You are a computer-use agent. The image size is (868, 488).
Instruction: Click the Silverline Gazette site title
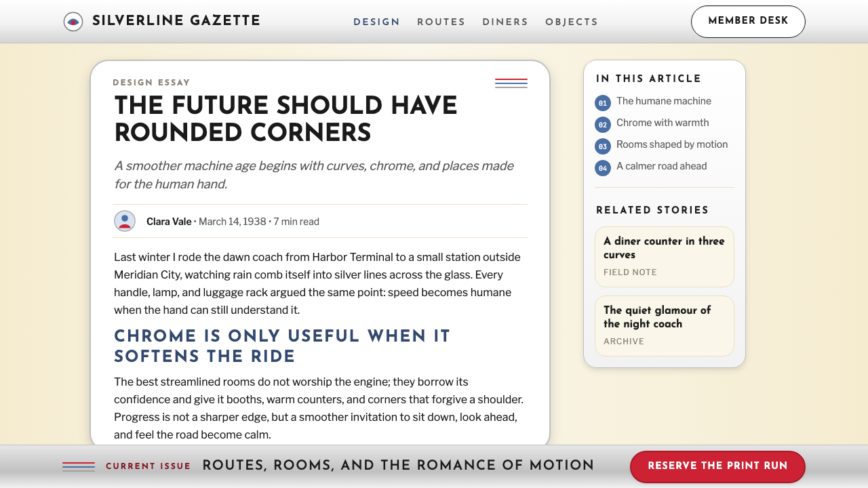(x=176, y=21)
